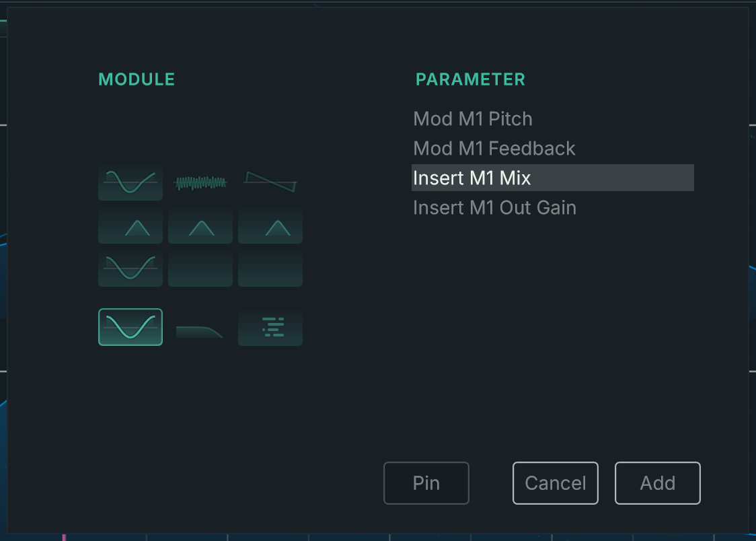Click the empty middle module slot in the third row
Viewport: 756px width, 541px height.
tap(200, 268)
